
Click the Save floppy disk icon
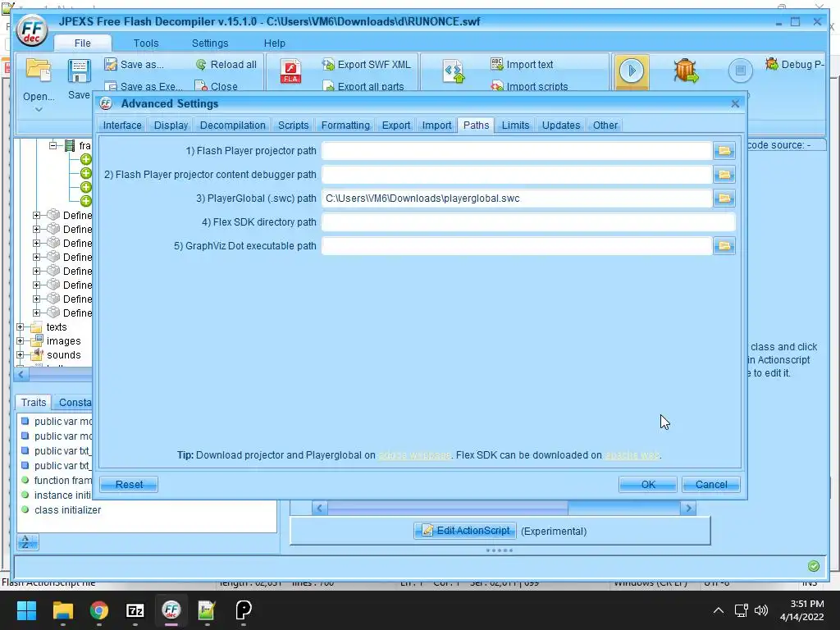point(79,71)
